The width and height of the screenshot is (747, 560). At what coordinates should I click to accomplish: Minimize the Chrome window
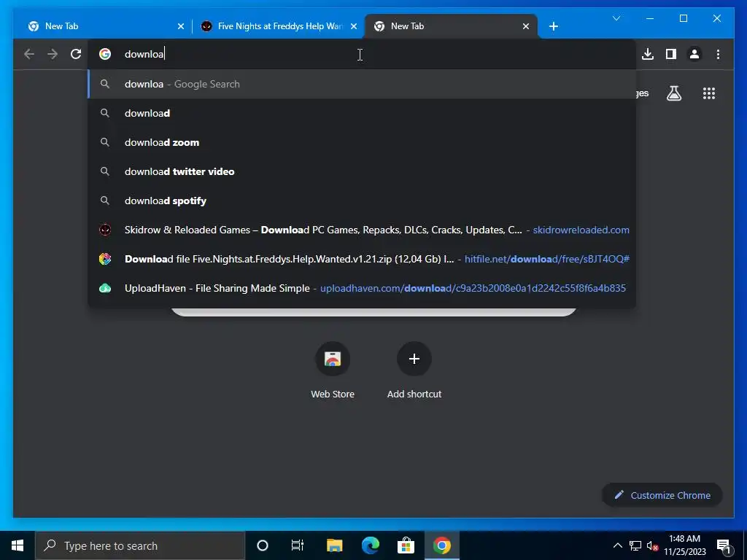click(x=650, y=18)
